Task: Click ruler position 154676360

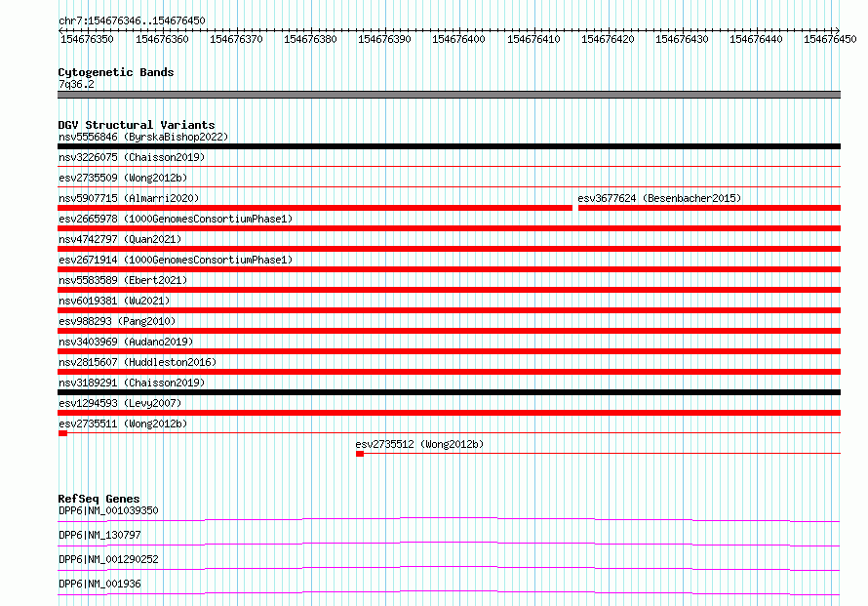Action: tap(162, 39)
